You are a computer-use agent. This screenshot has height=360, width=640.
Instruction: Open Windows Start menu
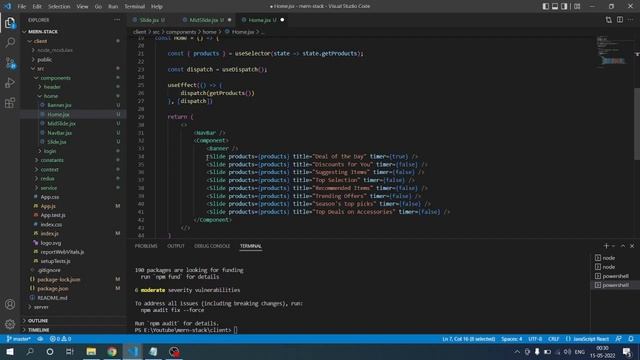tap(10, 351)
